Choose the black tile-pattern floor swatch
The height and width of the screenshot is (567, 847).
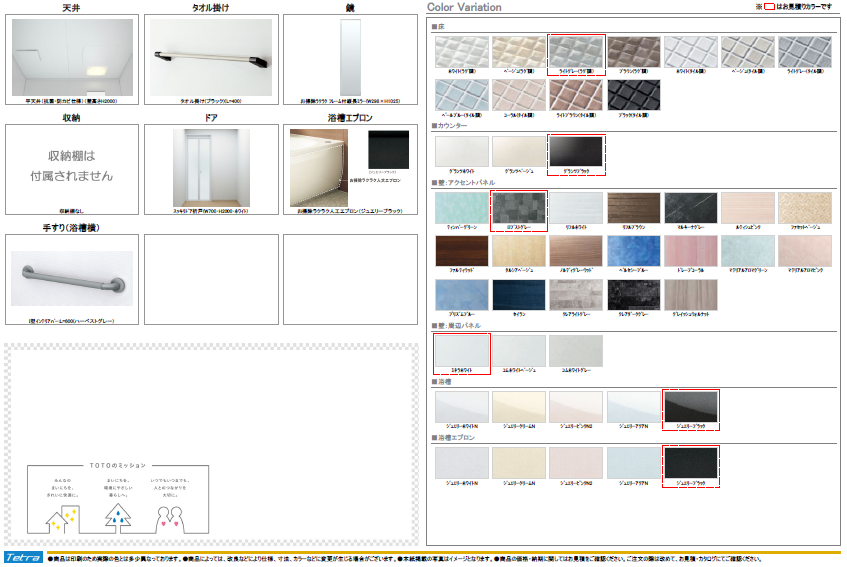[x=635, y=96]
